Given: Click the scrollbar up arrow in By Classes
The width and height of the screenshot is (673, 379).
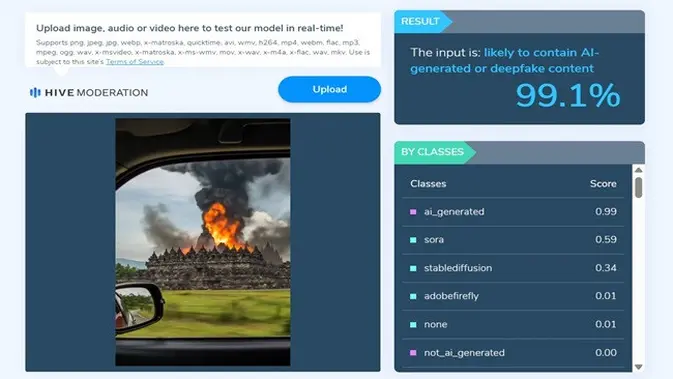Looking at the screenshot, I should (x=639, y=170).
